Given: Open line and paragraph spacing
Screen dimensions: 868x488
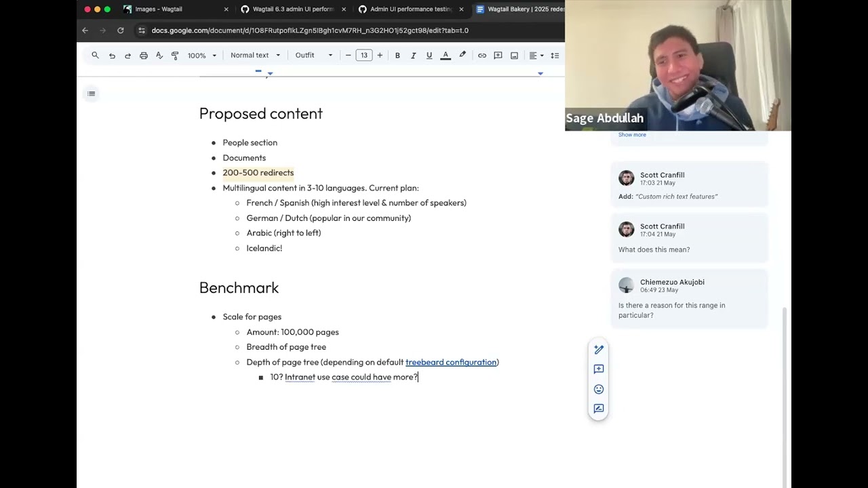Looking at the screenshot, I should point(555,56).
